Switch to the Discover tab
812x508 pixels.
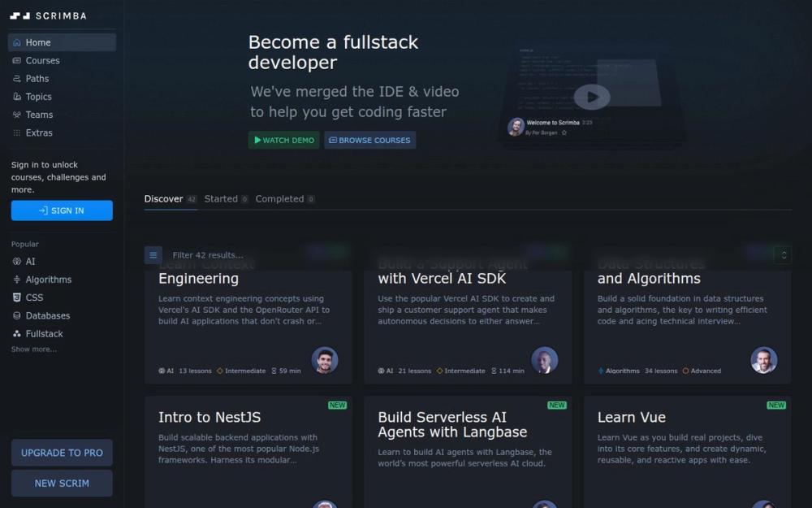pos(171,199)
